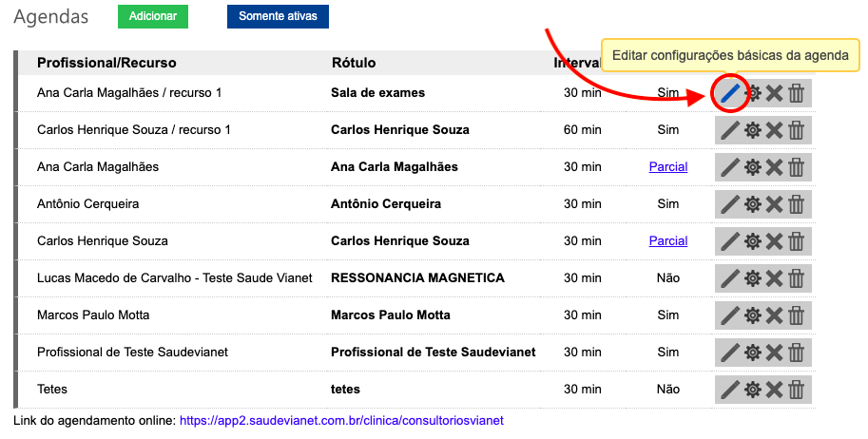Click X icon on tetes agenda row
The width and height of the screenshot is (868, 439).
pos(775,390)
